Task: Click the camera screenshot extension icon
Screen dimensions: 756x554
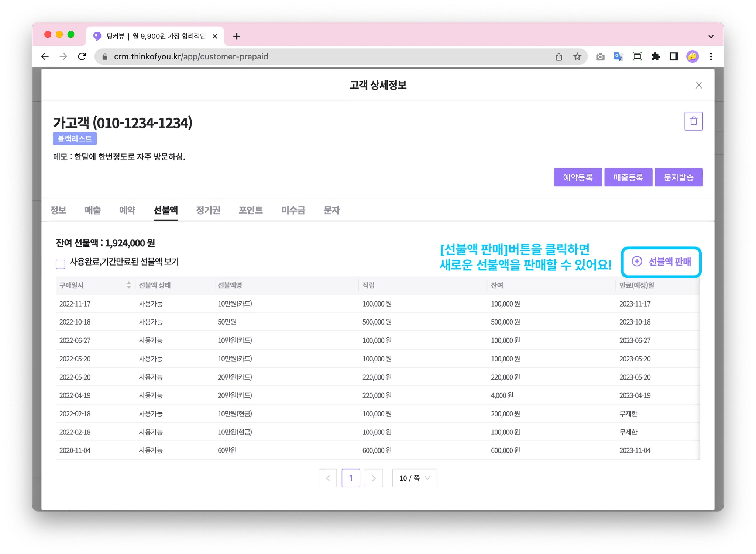Action: (x=600, y=56)
